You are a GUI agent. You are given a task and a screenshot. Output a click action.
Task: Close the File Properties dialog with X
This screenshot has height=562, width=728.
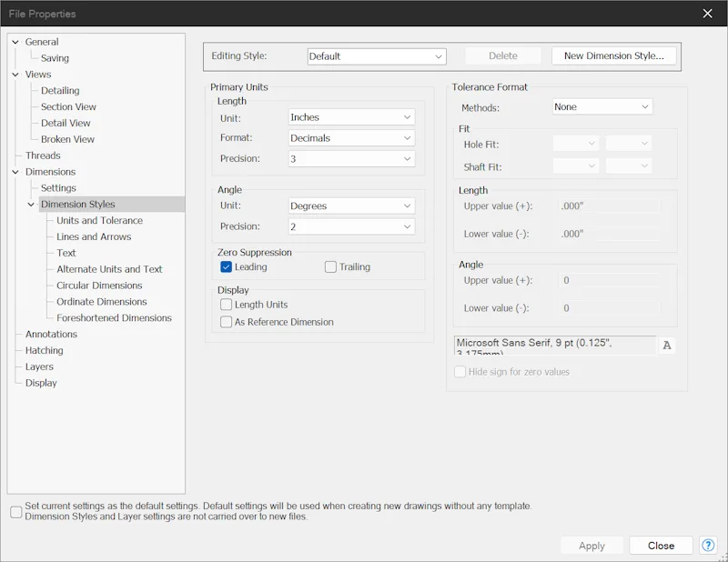708,14
